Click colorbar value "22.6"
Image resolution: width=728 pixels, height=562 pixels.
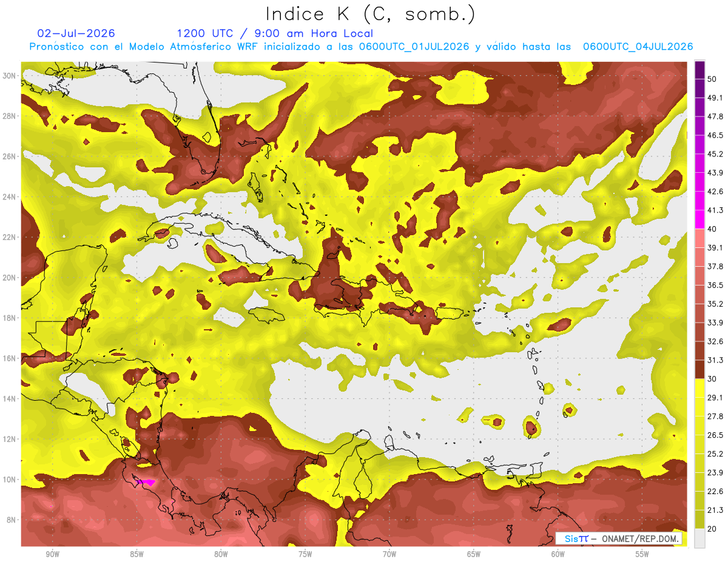[x=715, y=492]
